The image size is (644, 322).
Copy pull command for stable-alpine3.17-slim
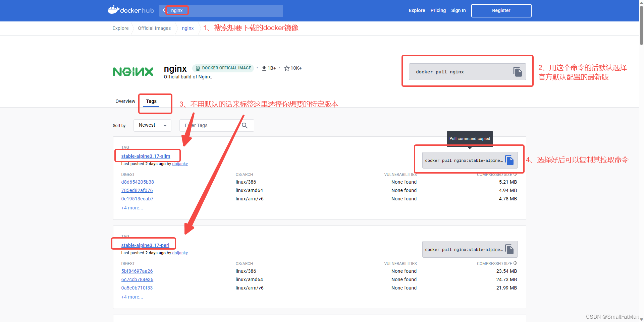(509, 160)
